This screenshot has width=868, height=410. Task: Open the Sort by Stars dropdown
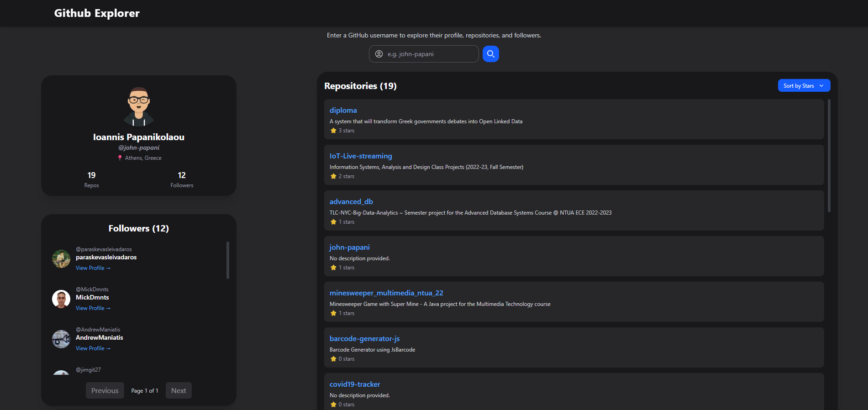pyautogui.click(x=804, y=86)
